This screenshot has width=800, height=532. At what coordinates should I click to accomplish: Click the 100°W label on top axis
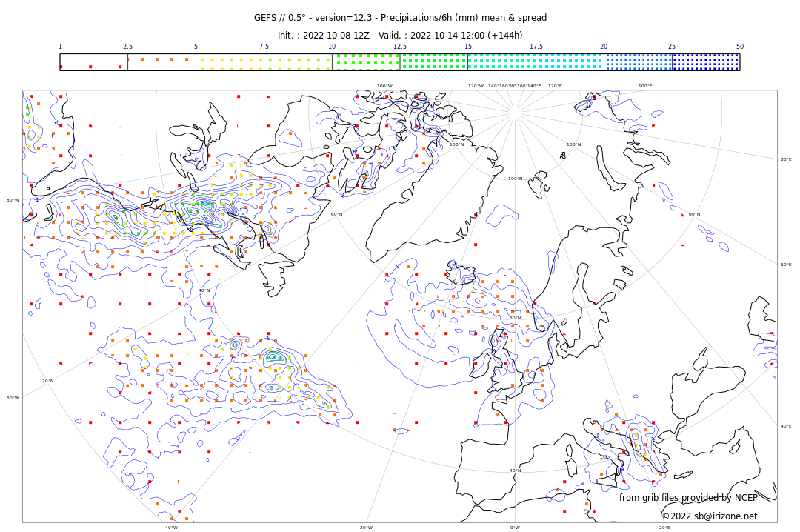tap(384, 86)
